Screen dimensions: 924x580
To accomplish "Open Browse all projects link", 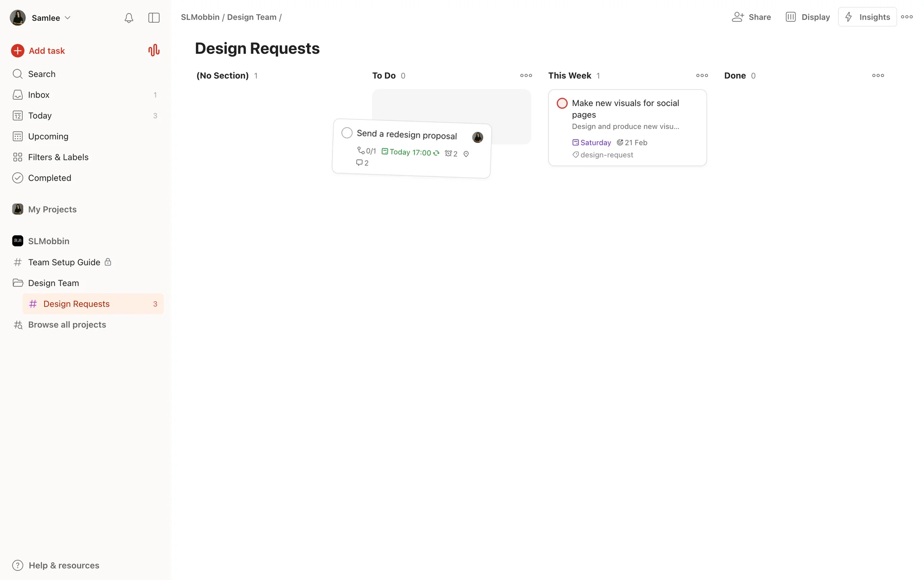I will coord(66,324).
